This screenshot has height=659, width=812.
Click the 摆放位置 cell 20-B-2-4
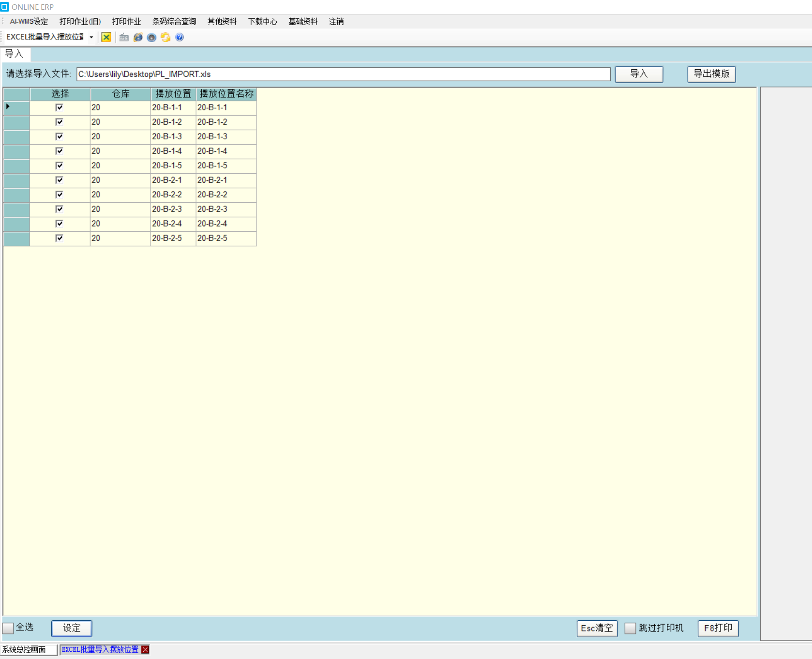pos(173,224)
